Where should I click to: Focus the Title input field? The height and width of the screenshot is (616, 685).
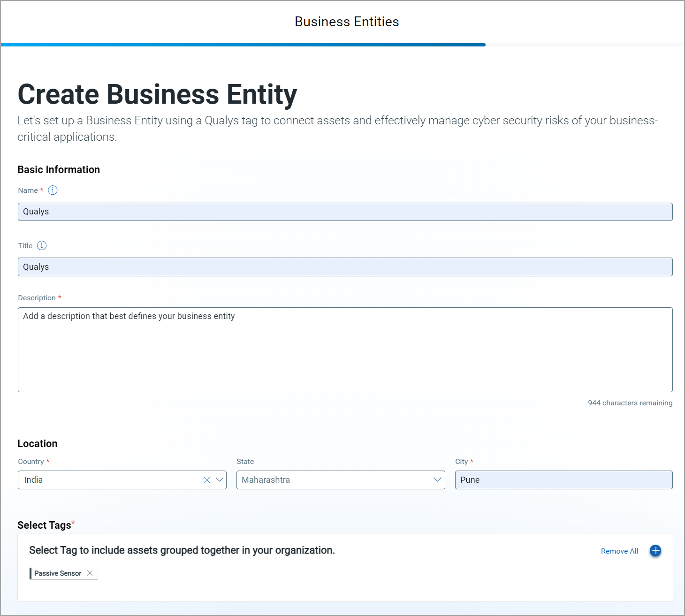pos(345,267)
